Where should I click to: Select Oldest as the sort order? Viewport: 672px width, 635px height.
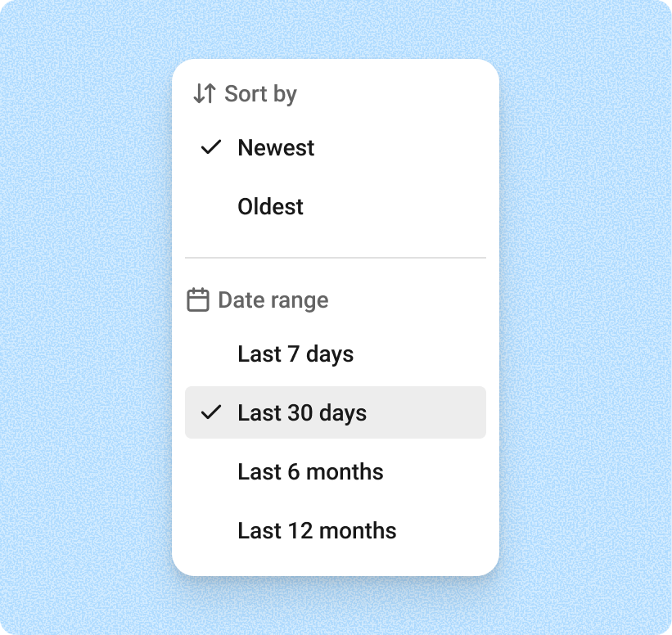(x=270, y=206)
